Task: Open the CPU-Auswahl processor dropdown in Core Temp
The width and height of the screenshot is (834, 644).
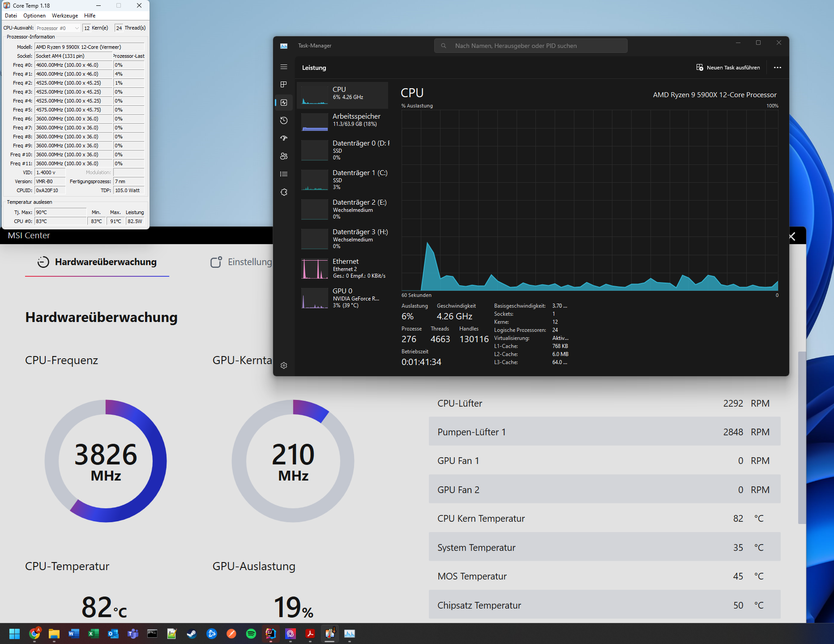Action: tap(58, 28)
